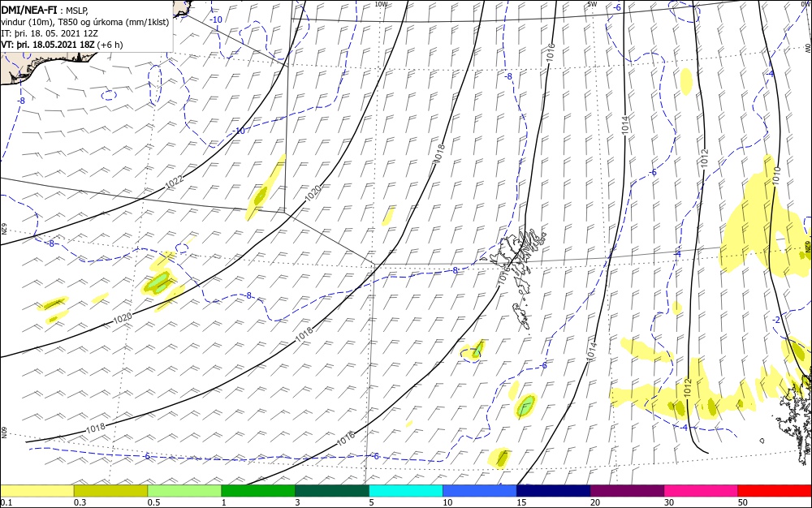Click legend value 20
The height and width of the screenshot is (508, 812).
pos(595,502)
